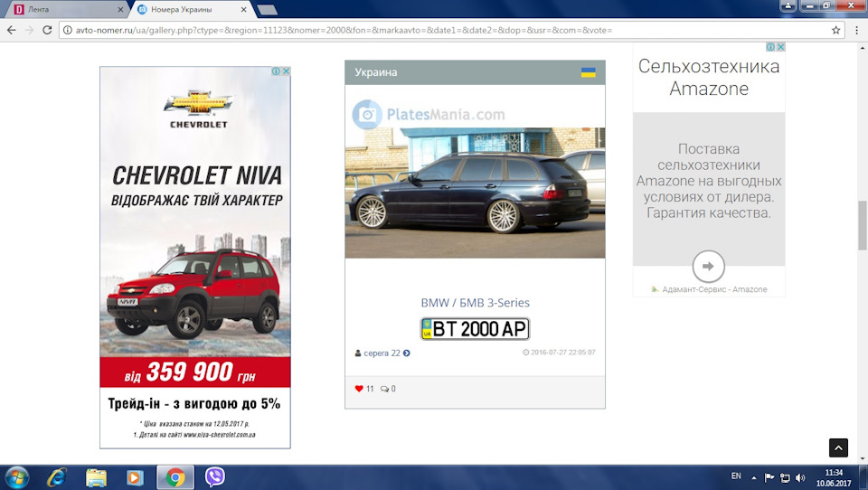Open Viber from the taskbar
868x490 pixels.
(x=215, y=476)
